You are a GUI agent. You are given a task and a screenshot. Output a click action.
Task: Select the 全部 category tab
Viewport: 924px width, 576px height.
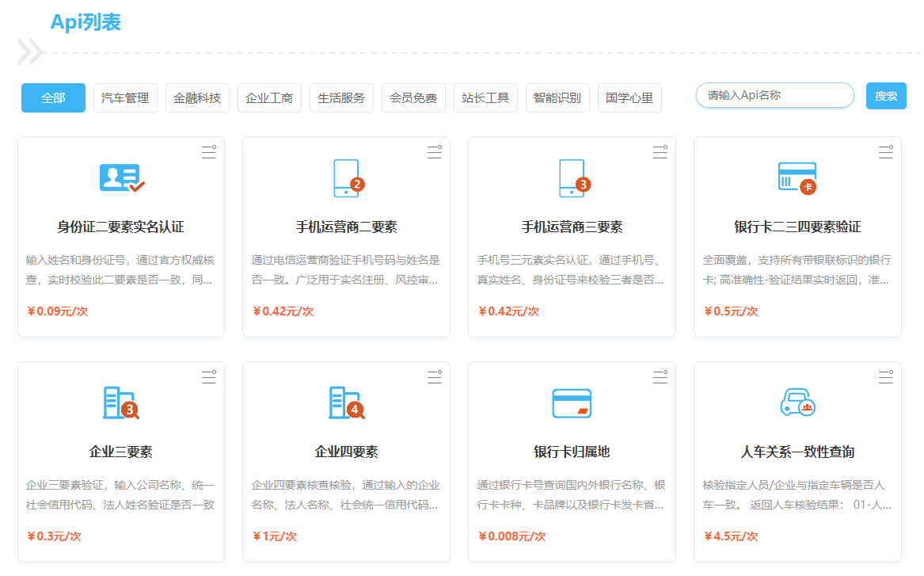(53, 98)
